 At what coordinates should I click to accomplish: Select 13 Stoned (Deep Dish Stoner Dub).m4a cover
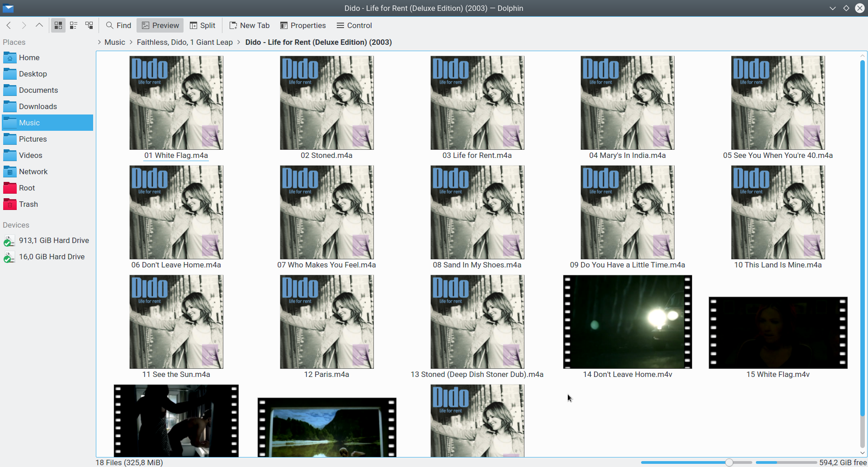point(477,322)
